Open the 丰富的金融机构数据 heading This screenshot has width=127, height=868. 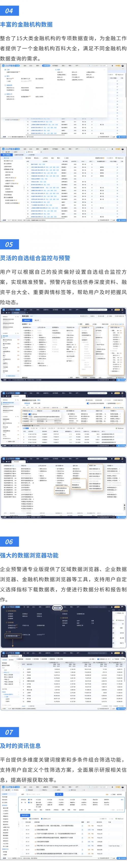click(26, 25)
